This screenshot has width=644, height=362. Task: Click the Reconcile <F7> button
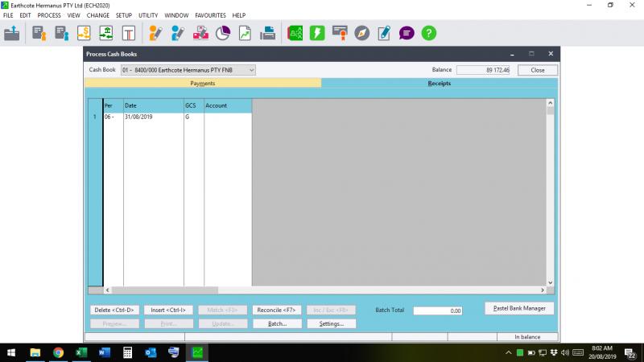(276, 310)
